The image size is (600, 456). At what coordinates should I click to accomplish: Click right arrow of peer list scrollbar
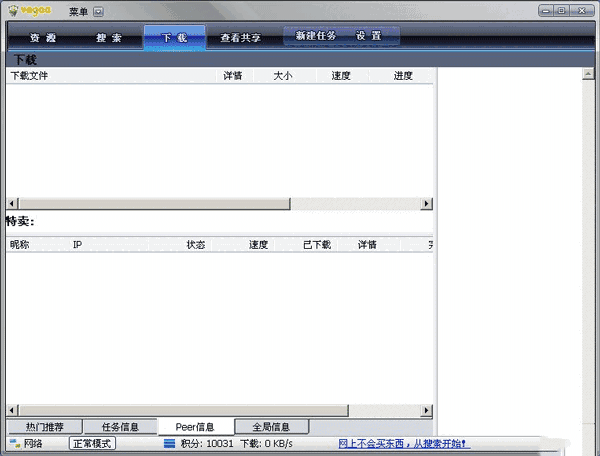[426, 410]
